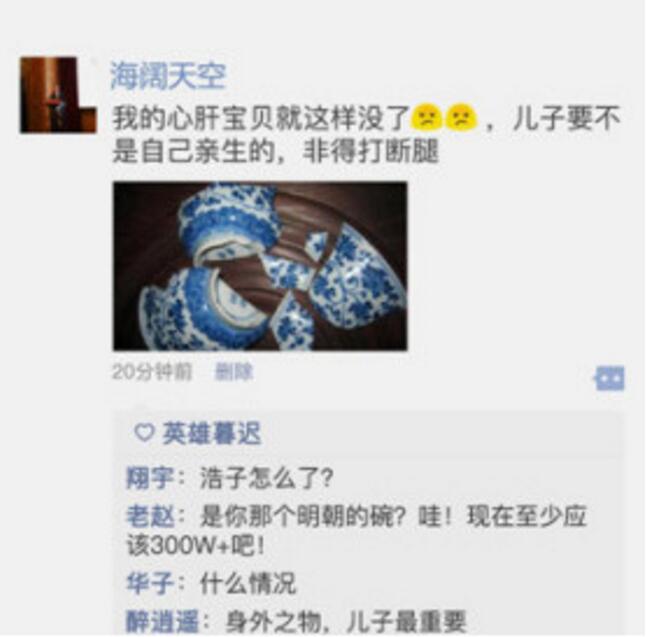Open commenter 老赵's profile
Viewport: 646px width, 637px height.
150,516
